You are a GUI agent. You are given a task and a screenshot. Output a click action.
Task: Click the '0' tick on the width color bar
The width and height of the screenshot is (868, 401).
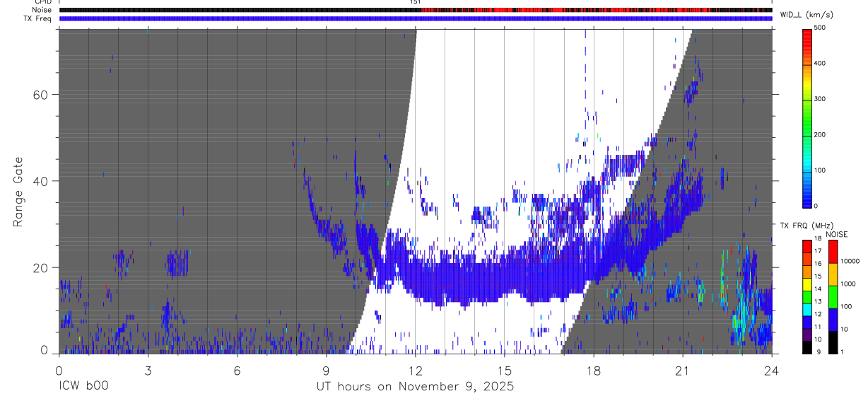click(x=816, y=206)
